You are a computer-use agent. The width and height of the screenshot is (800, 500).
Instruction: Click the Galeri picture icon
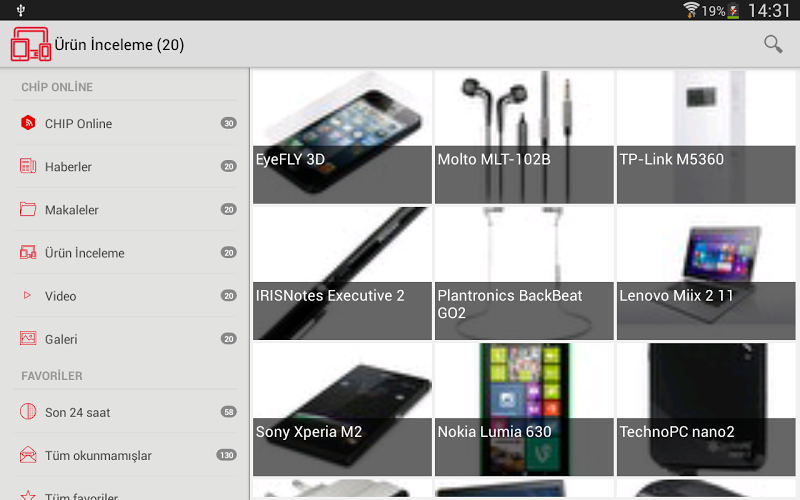point(28,338)
